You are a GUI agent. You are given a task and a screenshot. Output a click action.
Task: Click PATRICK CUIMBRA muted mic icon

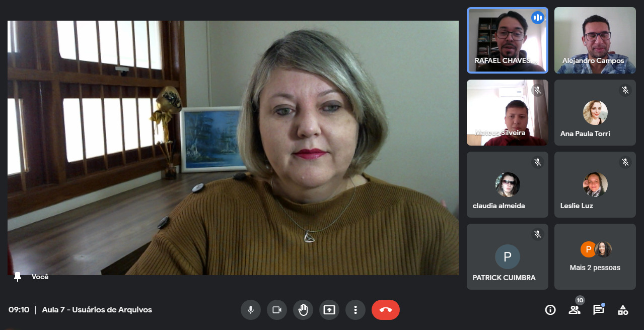pyautogui.click(x=538, y=234)
